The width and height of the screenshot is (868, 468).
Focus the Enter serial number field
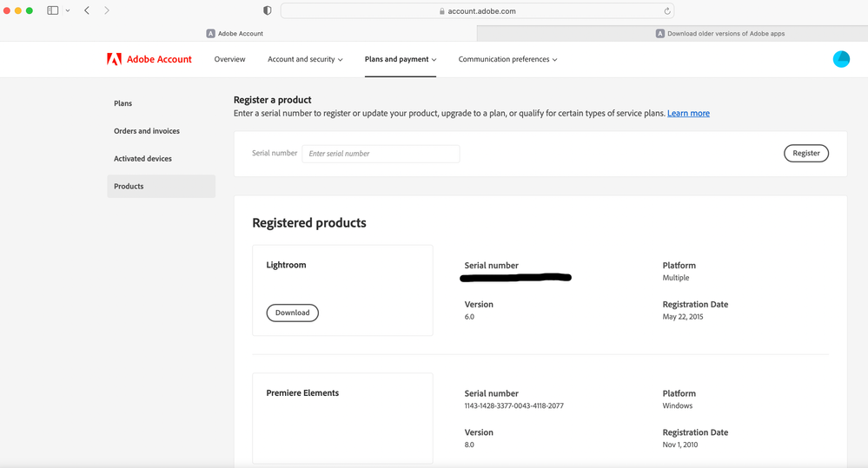(381, 154)
